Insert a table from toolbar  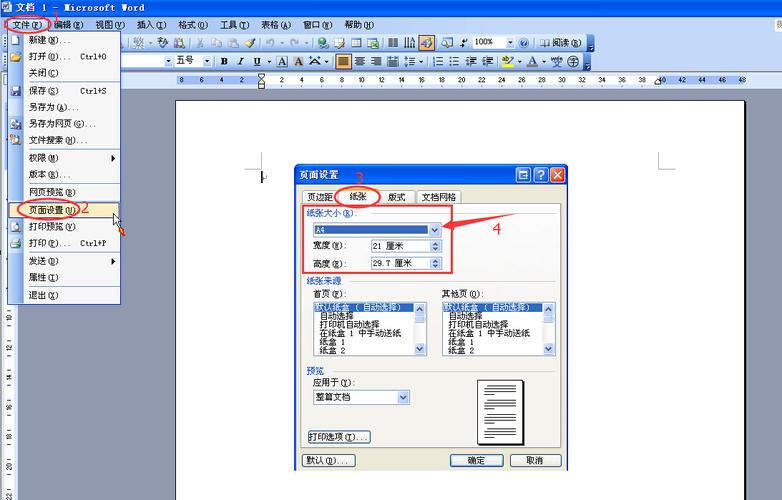pyautogui.click(x=356, y=43)
